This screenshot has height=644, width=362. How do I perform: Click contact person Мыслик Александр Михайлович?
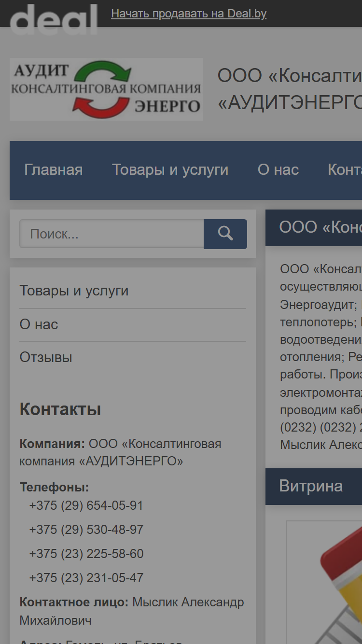pyautogui.click(x=132, y=611)
